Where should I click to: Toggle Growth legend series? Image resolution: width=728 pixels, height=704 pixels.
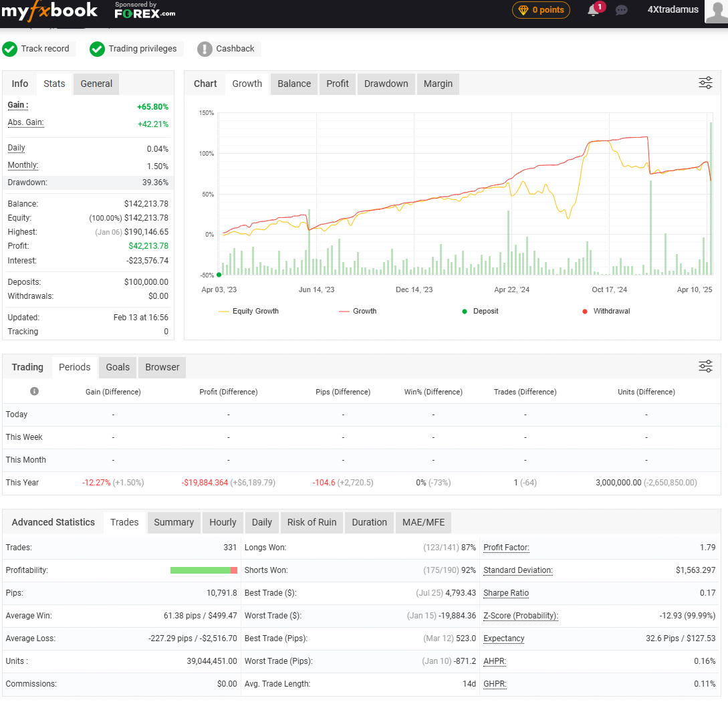click(358, 311)
